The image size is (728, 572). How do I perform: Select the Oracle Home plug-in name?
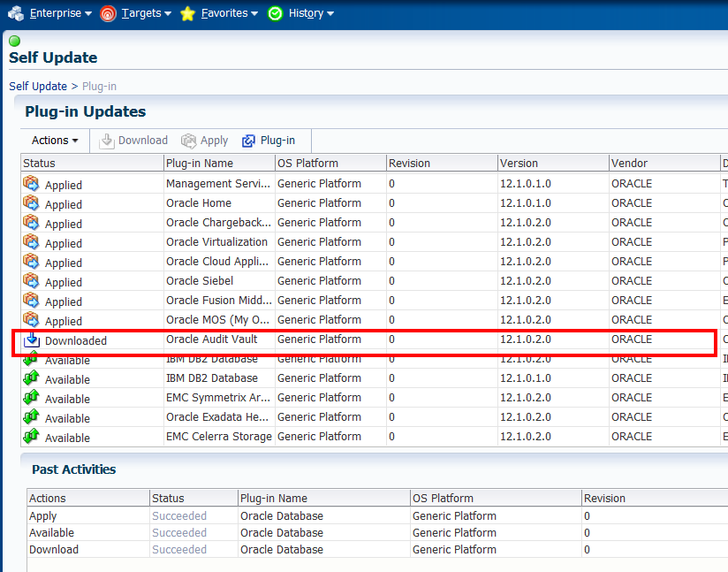tap(199, 203)
